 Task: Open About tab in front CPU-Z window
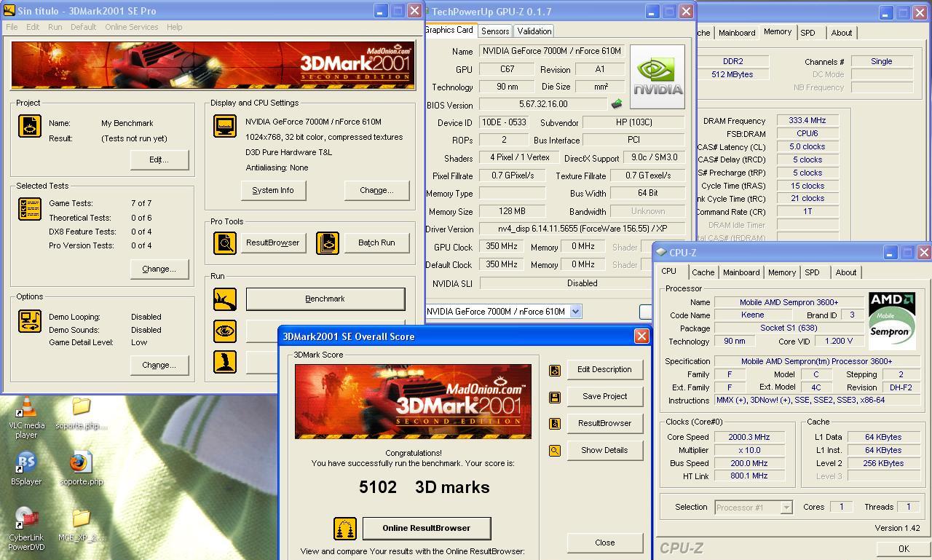845,272
